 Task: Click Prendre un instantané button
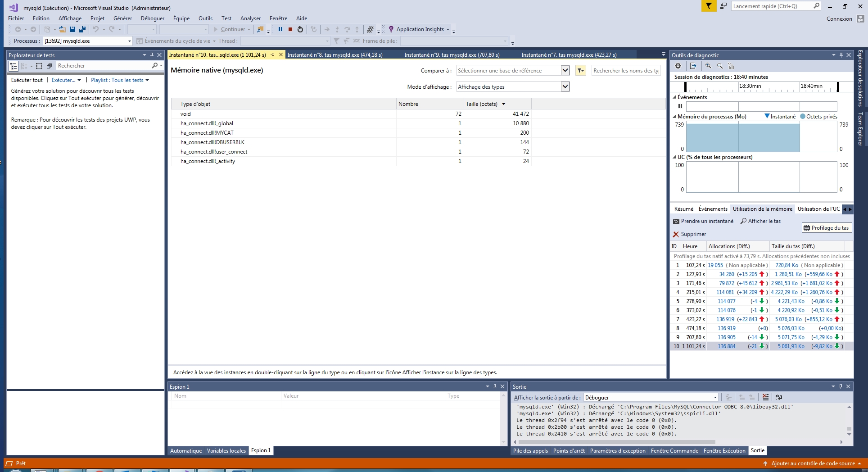click(x=703, y=221)
